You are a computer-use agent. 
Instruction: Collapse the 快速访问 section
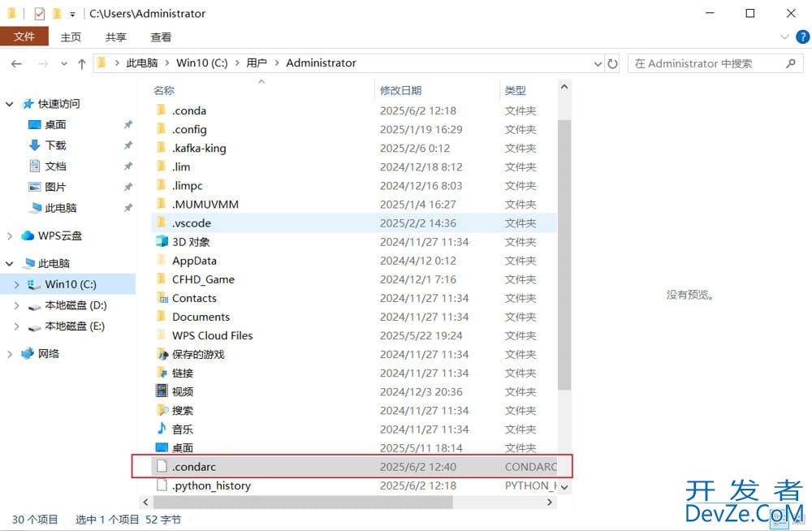click(10, 104)
